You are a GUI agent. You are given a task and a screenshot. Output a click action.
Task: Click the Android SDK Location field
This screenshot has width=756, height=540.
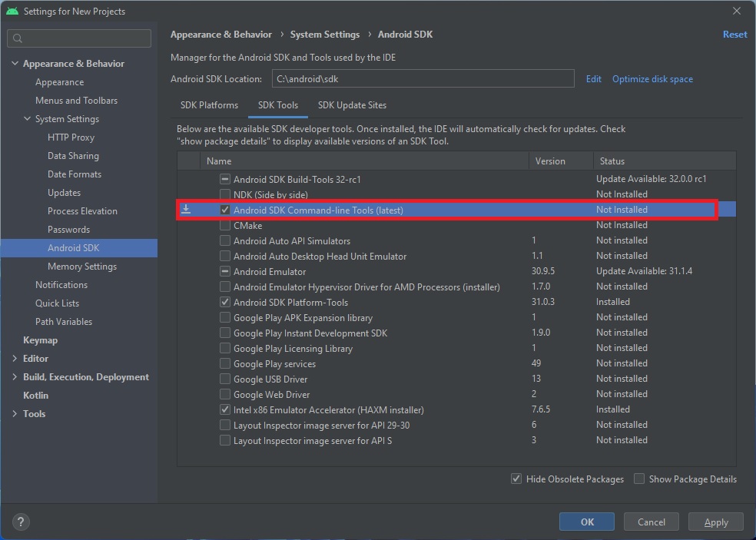423,78
